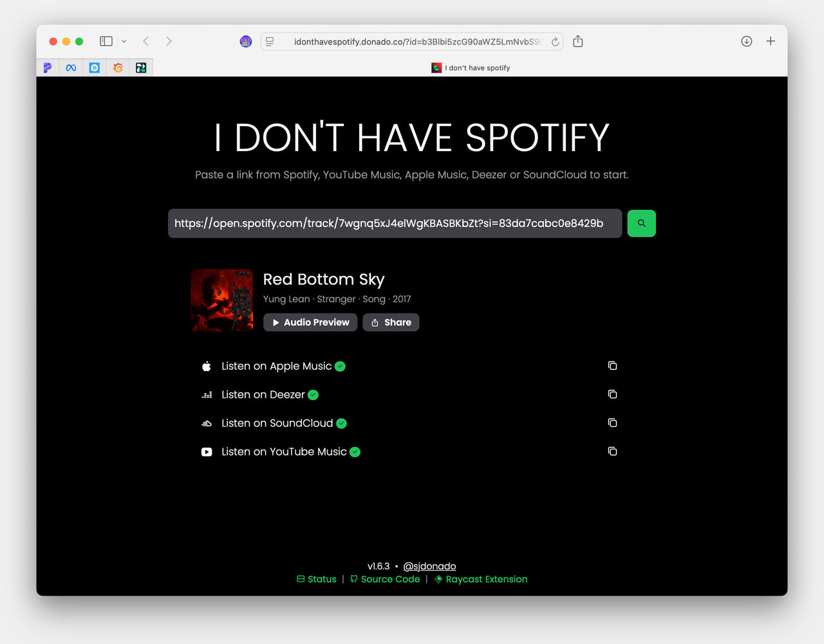Visit the @sjdonado profile link

[x=429, y=566]
